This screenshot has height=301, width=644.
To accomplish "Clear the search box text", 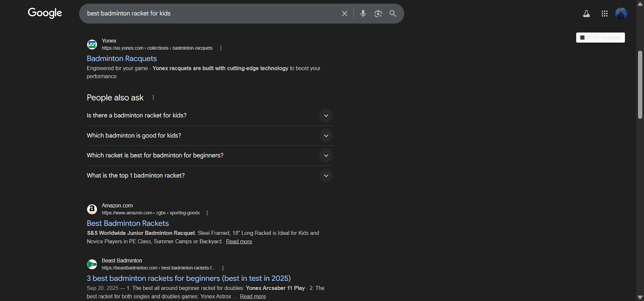I will 345,14.
